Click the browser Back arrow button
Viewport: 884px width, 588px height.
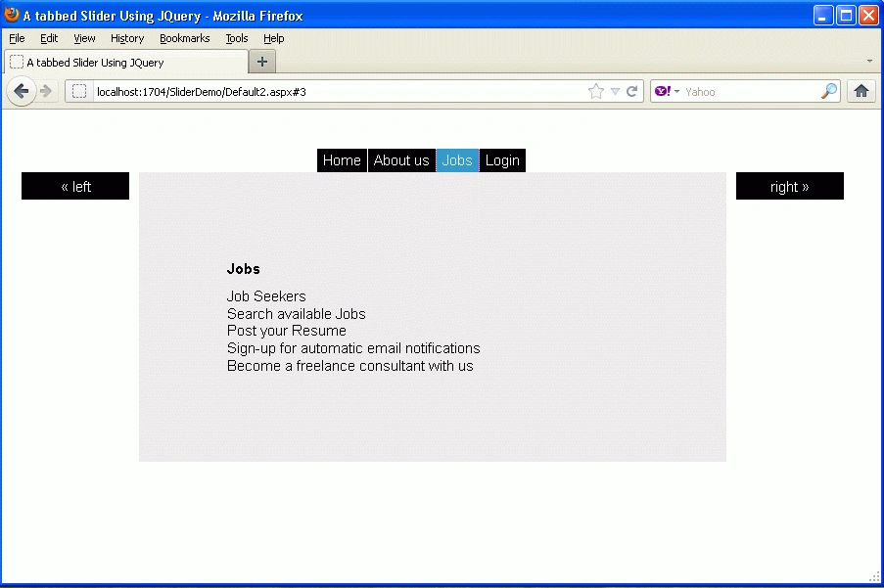click(x=22, y=91)
